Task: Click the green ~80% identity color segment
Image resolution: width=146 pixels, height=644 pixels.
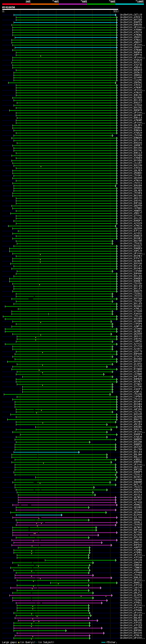Action: pyautogui.click(x=101, y=4)
